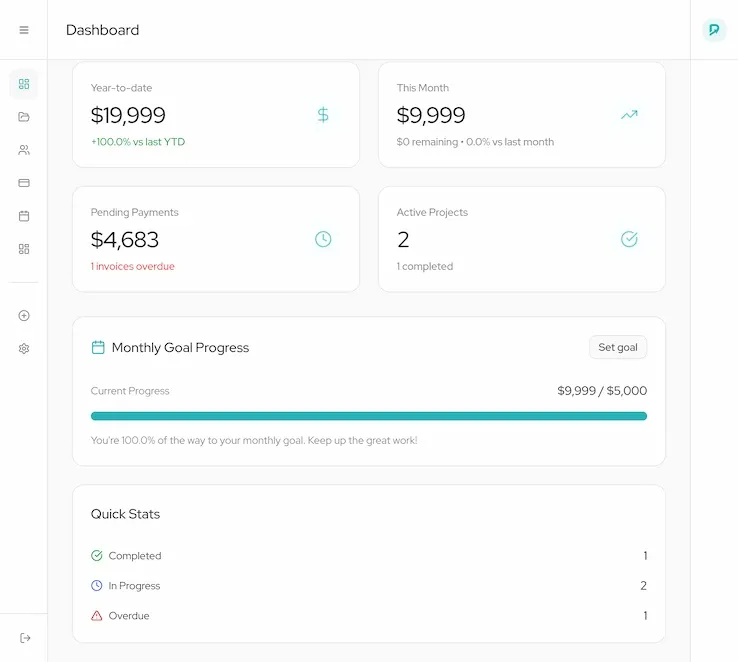Click the profile logo in top right

[714, 30]
